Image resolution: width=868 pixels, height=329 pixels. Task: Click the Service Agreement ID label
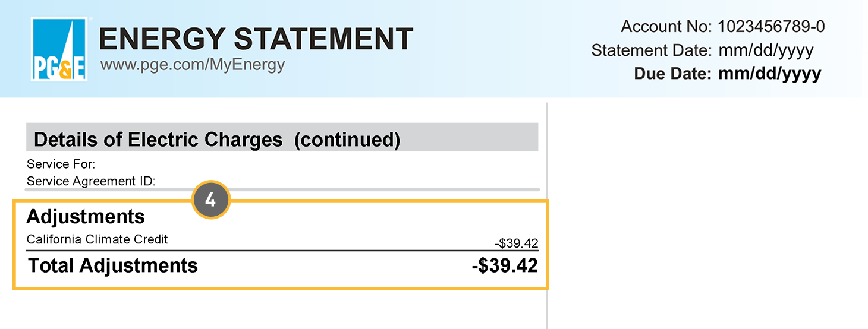pos(91,182)
